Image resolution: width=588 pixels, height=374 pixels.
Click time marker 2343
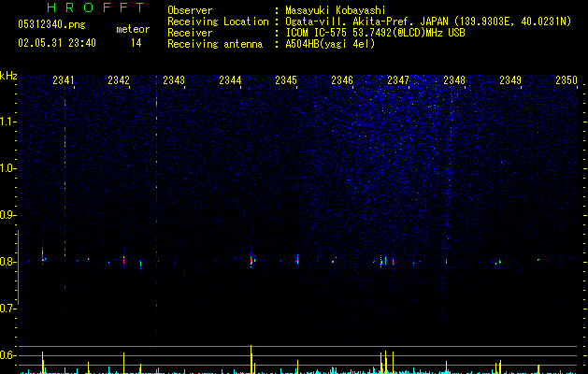(174, 79)
